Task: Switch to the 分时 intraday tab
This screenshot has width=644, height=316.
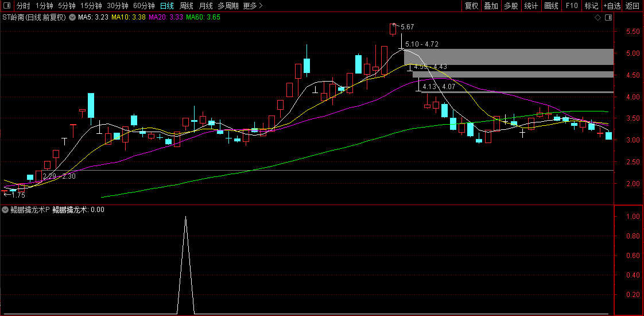Action: (x=24, y=6)
